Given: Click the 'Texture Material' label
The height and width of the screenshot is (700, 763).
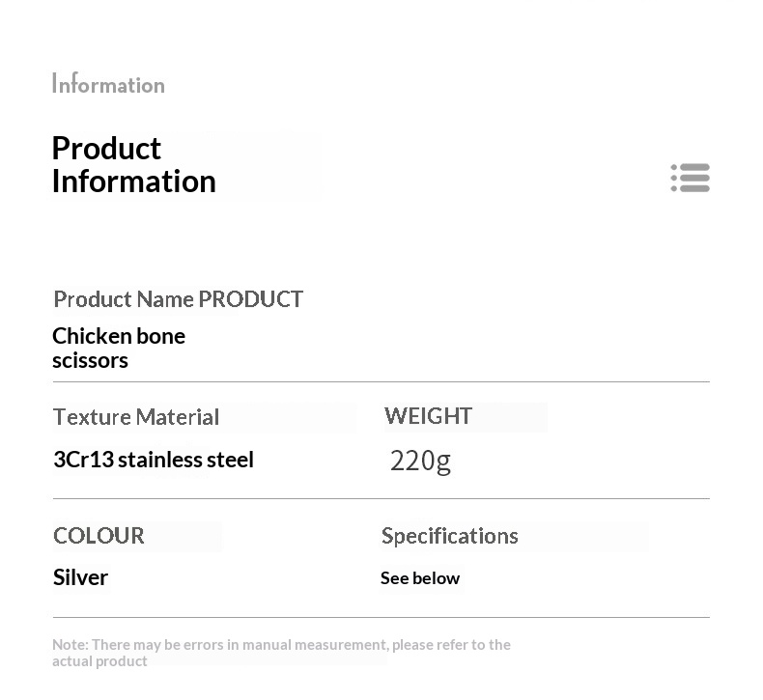Looking at the screenshot, I should coord(136,417).
